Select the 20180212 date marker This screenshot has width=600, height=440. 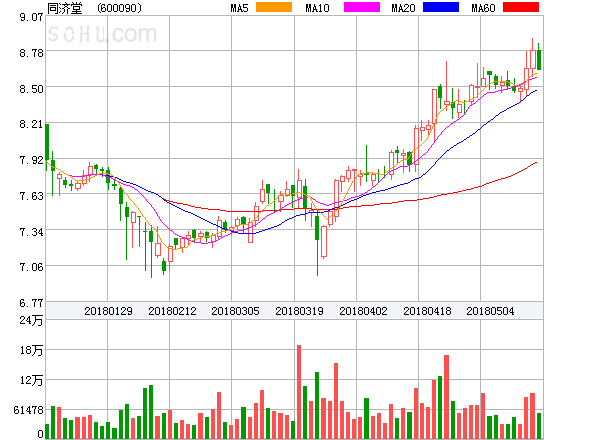[x=172, y=311]
